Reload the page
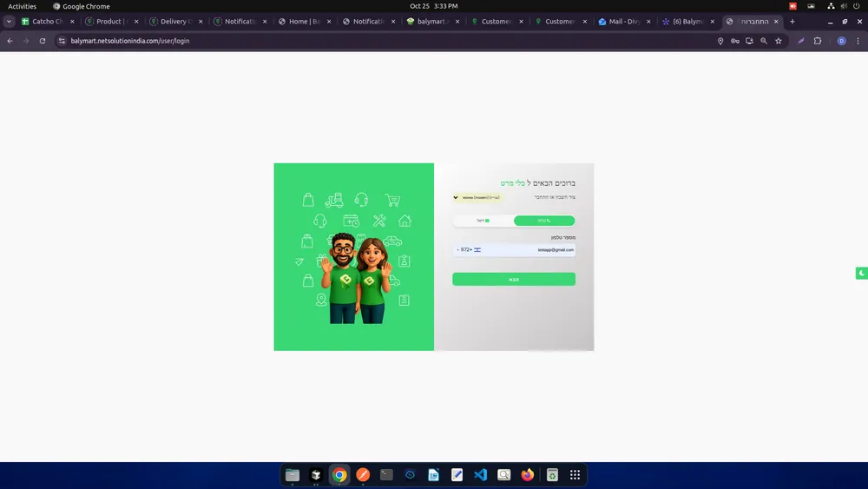Screen dimensions: 868x489 [42, 41]
